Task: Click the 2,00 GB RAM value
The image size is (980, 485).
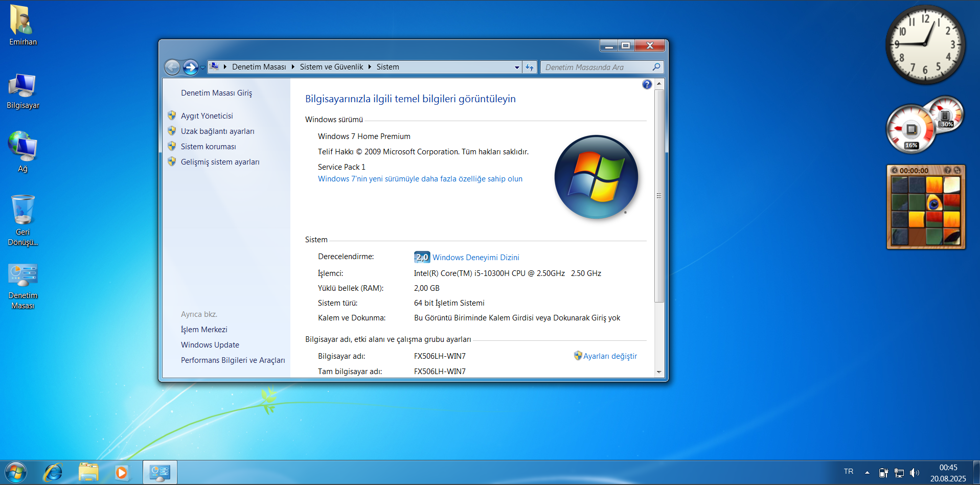Action: click(426, 288)
